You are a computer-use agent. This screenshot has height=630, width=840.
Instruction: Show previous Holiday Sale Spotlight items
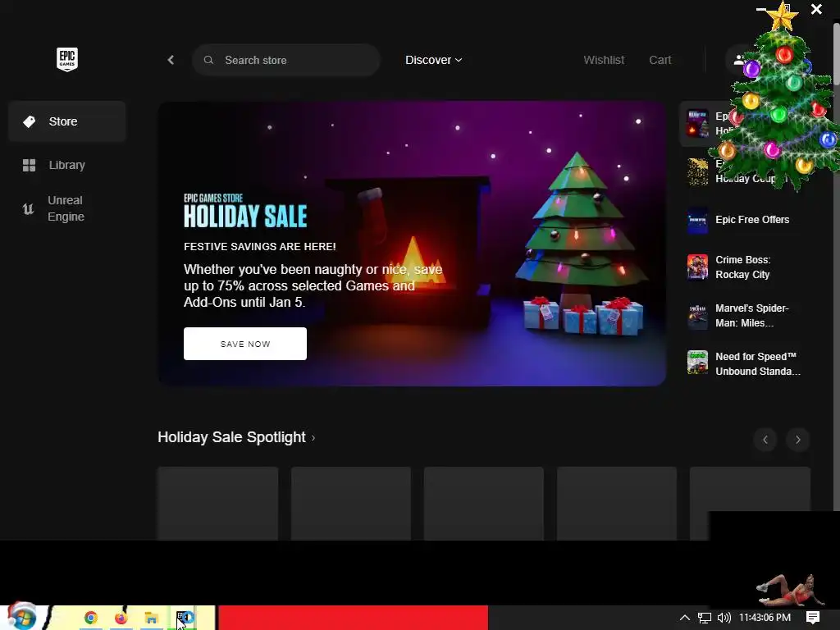click(x=765, y=440)
